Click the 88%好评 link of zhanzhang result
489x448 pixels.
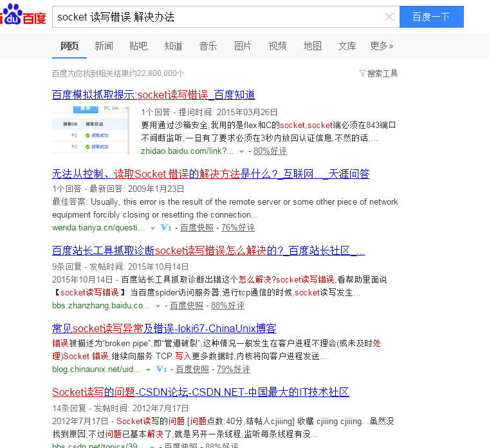tap(228, 306)
